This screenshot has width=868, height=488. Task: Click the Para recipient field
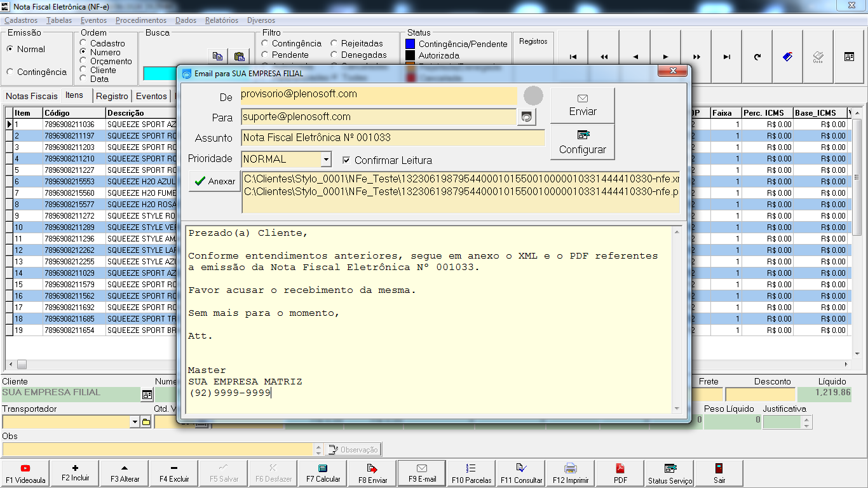379,117
